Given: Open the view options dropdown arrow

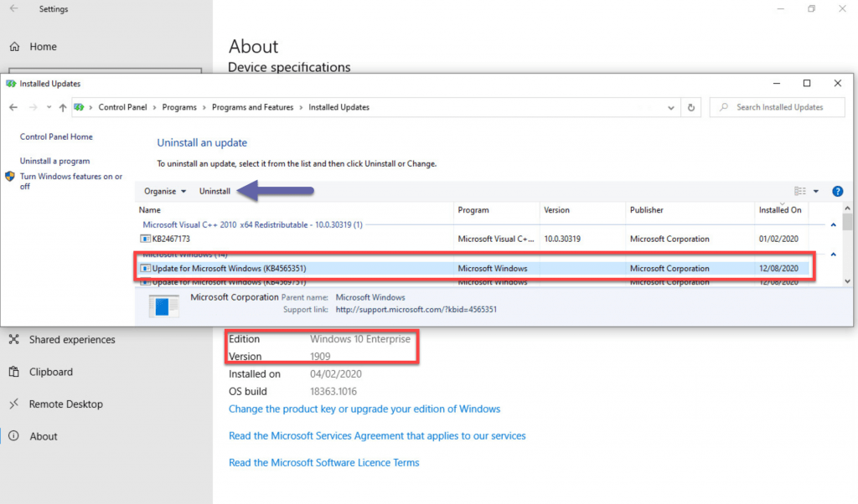Looking at the screenshot, I should pos(816,192).
